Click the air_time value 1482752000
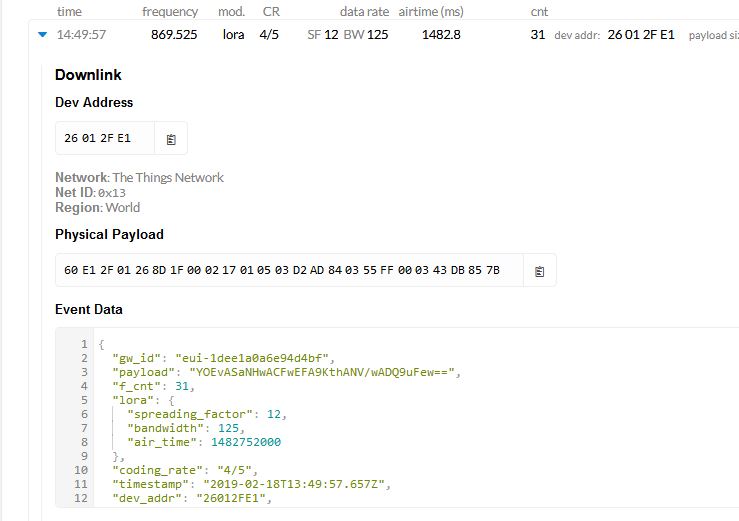Image resolution: width=739 pixels, height=521 pixels. click(246, 442)
